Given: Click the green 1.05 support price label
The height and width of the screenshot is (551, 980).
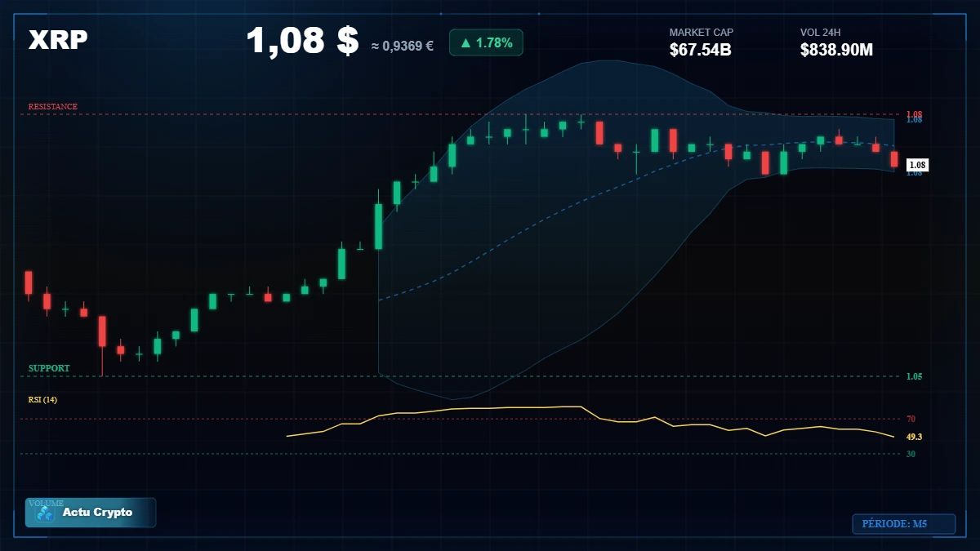Looking at the screenshot, I should (914, 376).
